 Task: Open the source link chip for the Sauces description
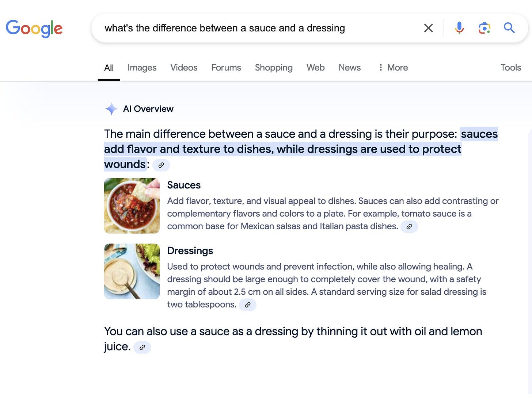tap(409, 226)
